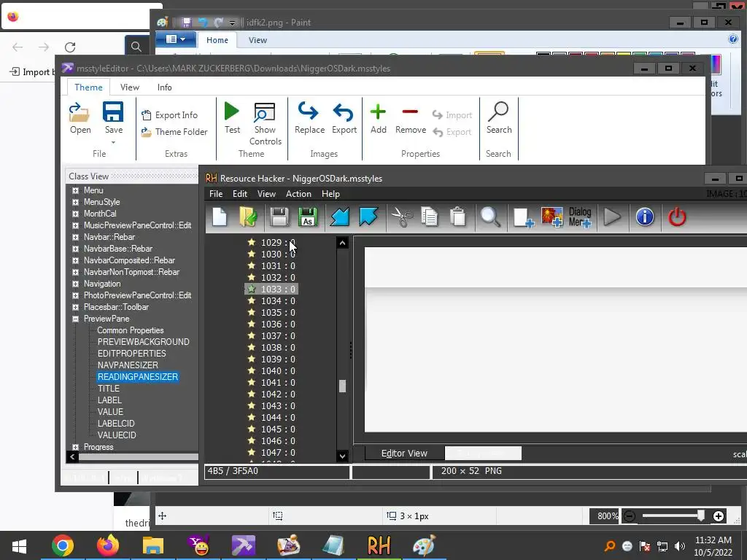The image size is (747, 560).
Task: Collapse the PreviewPane node
Action: coord(75,319)
